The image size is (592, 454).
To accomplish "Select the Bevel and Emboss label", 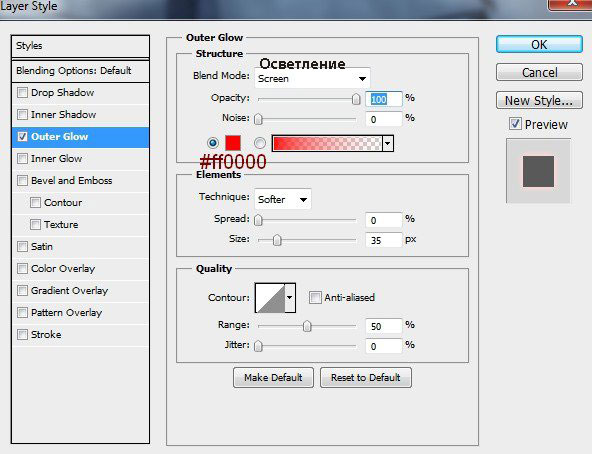I will click(x=72, y=181).
